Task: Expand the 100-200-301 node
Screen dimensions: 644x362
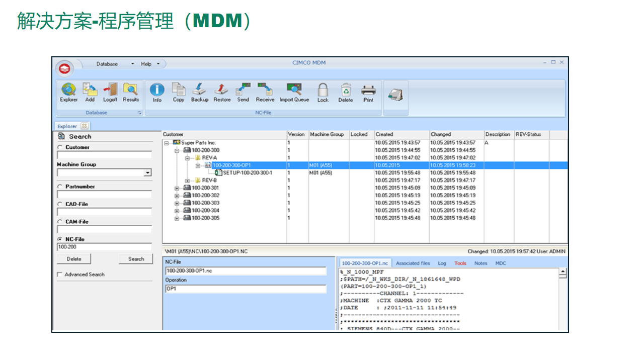Action: (x=177, y=189)
